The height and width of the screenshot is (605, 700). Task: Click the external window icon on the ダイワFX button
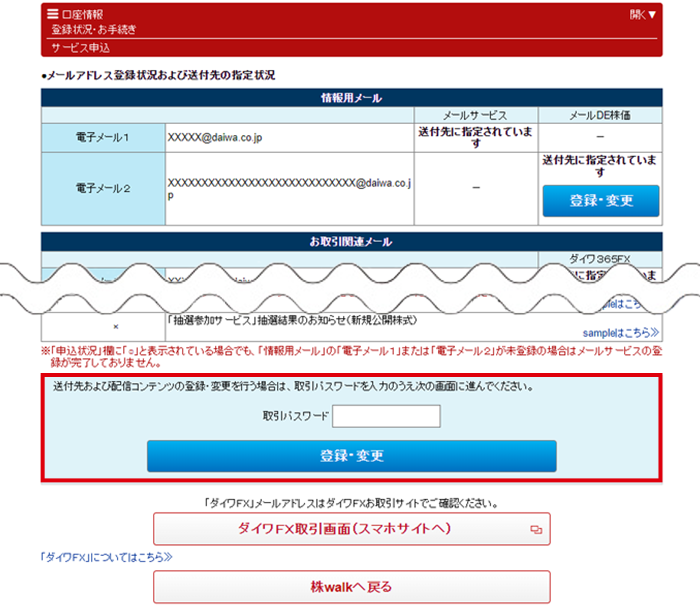[x=536, y=530]
